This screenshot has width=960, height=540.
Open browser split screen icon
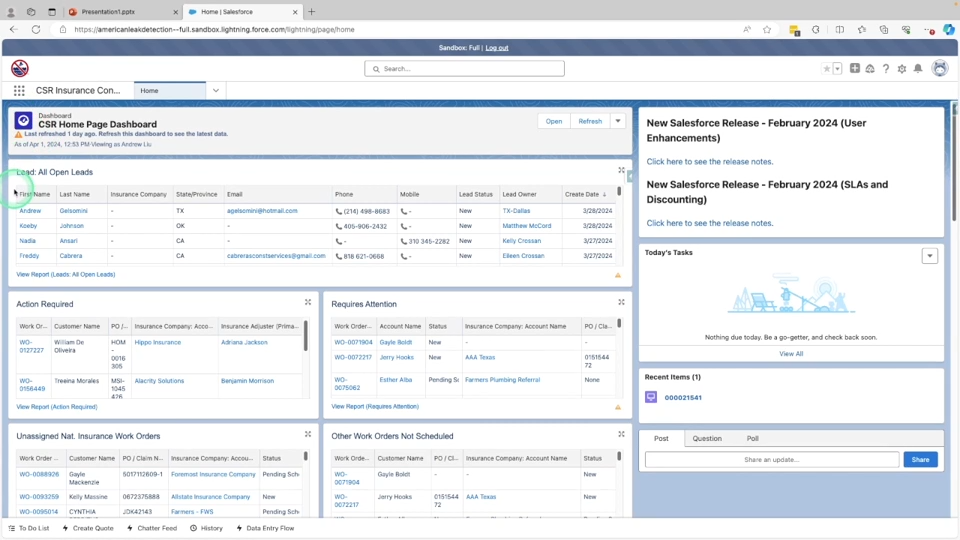839,29
